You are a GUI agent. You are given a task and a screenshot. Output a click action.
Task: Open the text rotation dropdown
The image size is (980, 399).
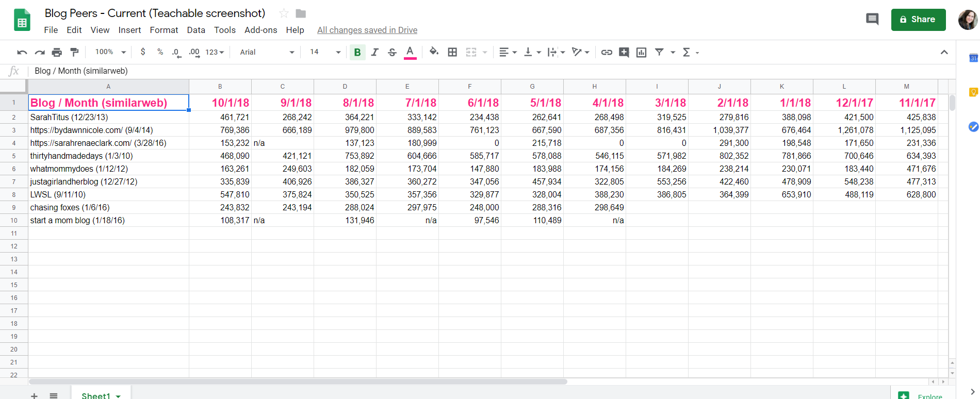click(x=580, y=52)
